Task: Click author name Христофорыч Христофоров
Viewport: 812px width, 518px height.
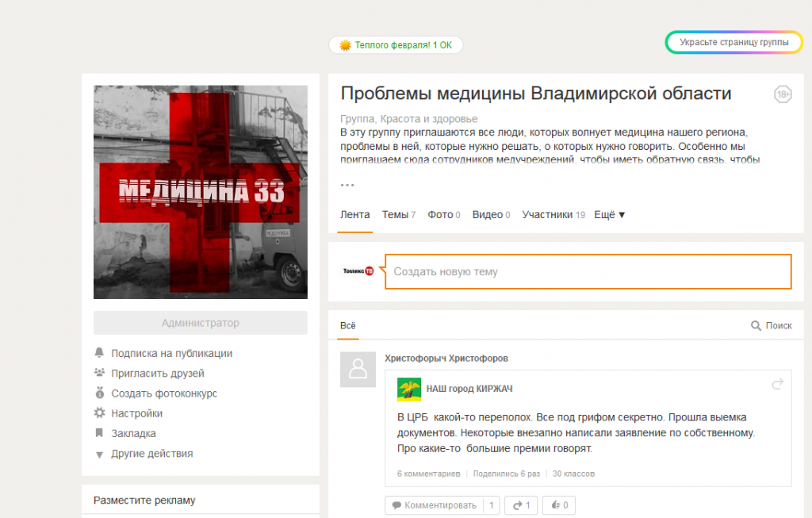Action: [x=446, y=358]
